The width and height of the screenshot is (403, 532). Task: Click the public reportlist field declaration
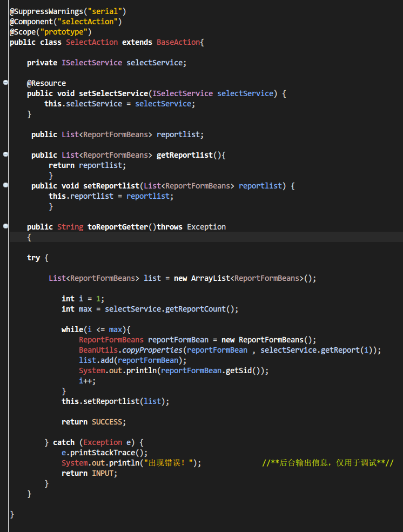click(118, 134)
